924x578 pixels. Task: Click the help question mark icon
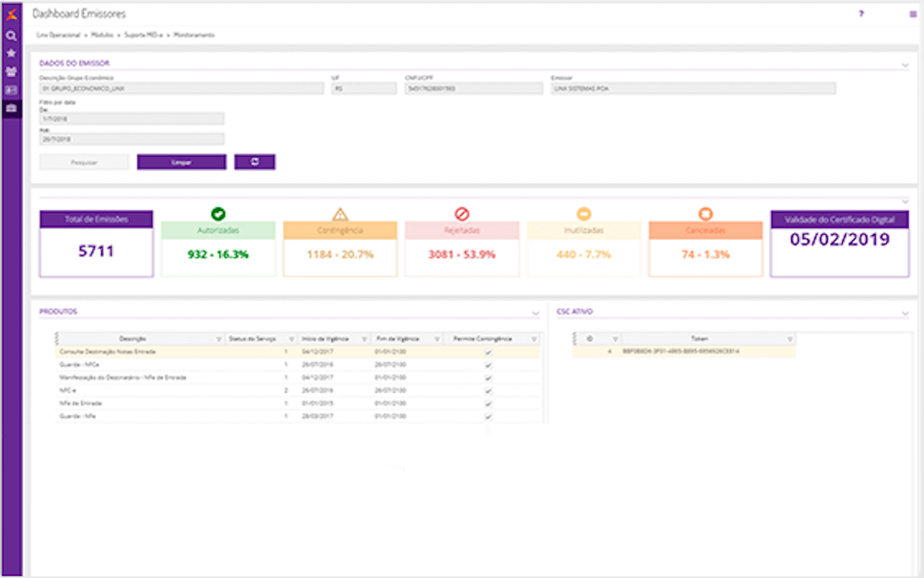click(x=860, y=13)
